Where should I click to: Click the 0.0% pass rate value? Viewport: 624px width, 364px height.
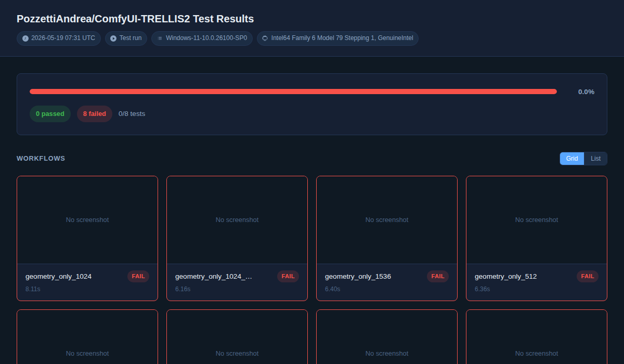[x=586, y=92]
